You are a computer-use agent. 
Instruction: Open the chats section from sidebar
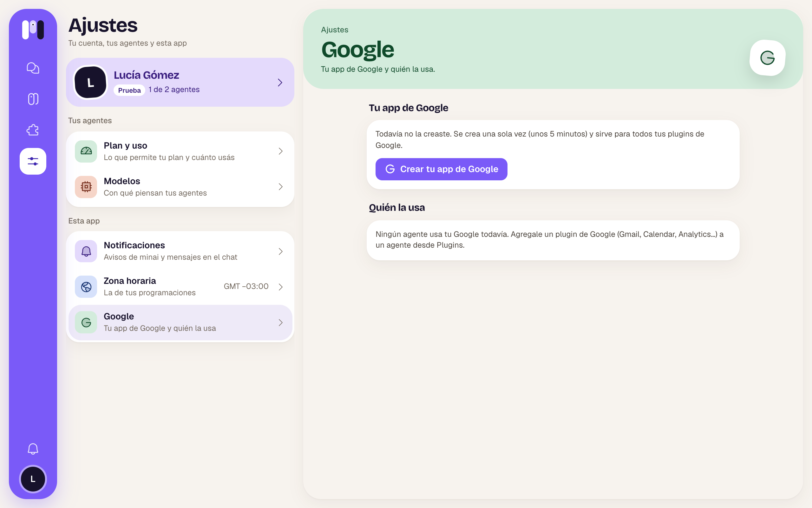(33, 68)
